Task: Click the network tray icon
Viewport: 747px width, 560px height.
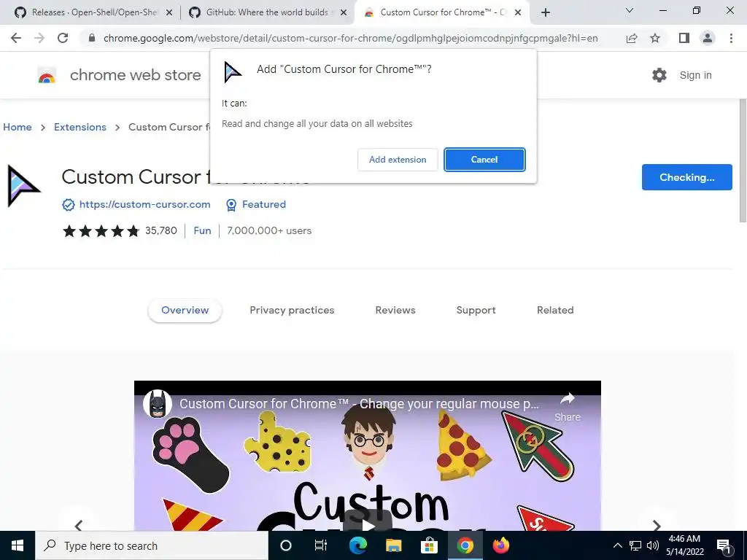Action: tap(635, 545)
